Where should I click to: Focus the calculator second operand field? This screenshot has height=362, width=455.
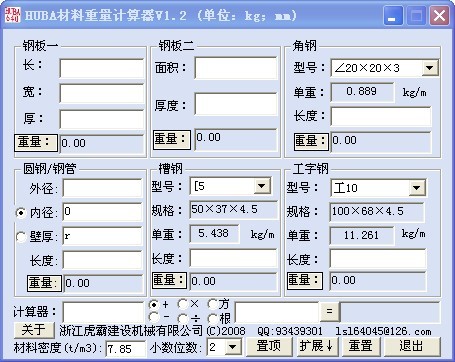[x=277, y=312]
